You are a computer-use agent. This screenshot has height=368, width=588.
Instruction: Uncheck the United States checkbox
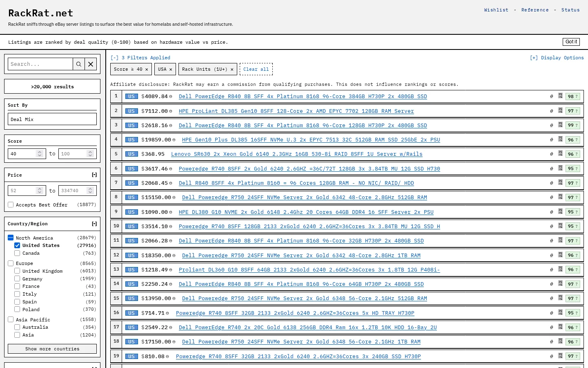click(17, 245)
